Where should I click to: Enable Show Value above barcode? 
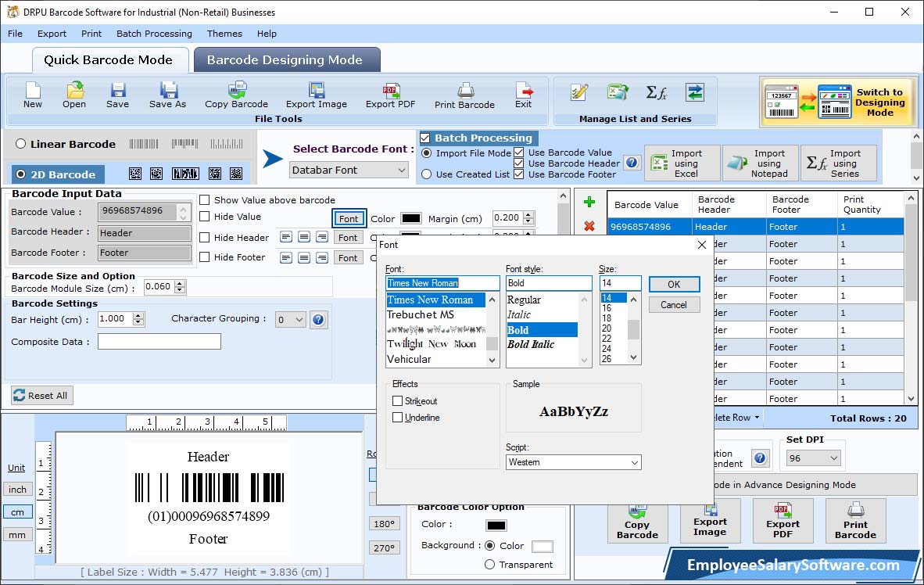coord(205,200)
